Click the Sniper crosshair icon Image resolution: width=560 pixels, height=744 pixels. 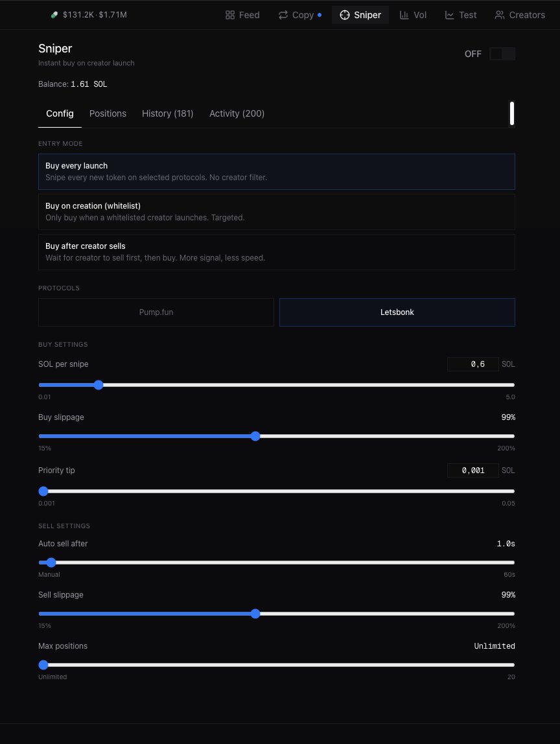(x=345, y=15)
